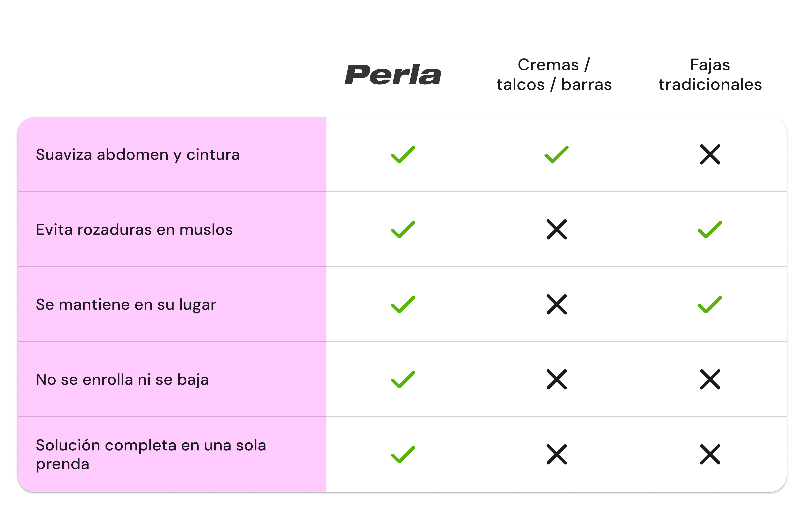Click Cremas checkmark for Suaviza abdomen y cintura
Screen dimensions: 798x532
tap(557, 155)
